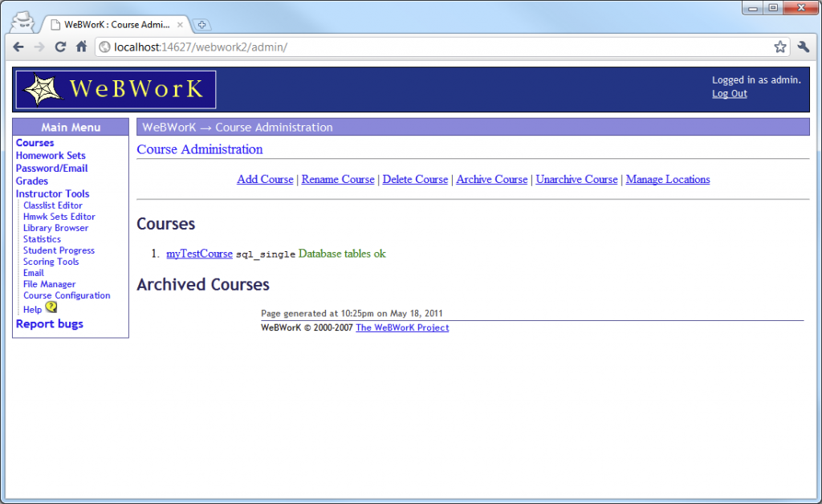Open the Delete Course page
Screen dimensions: 822x504
415,179
